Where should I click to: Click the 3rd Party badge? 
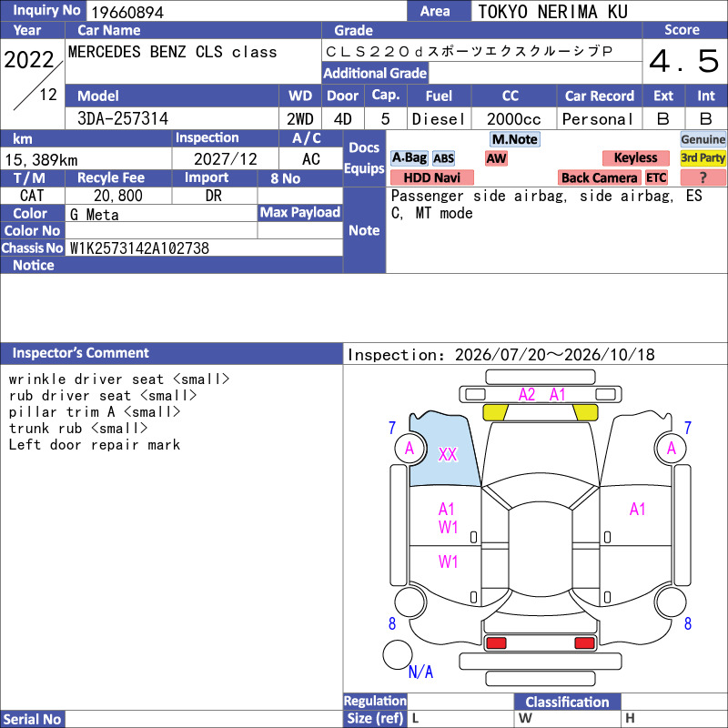(703, 157)
